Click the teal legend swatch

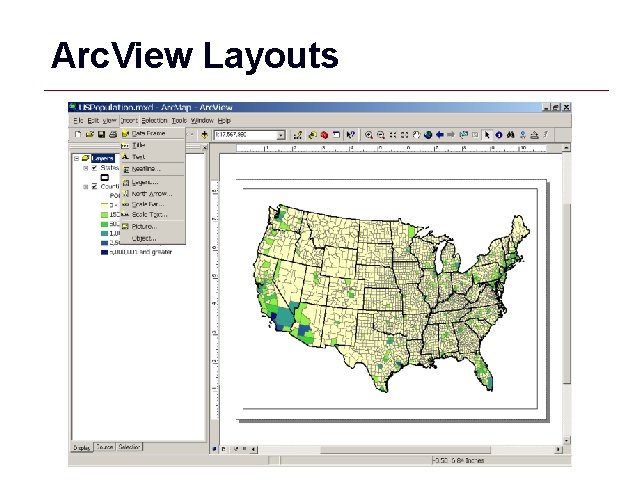104,233
